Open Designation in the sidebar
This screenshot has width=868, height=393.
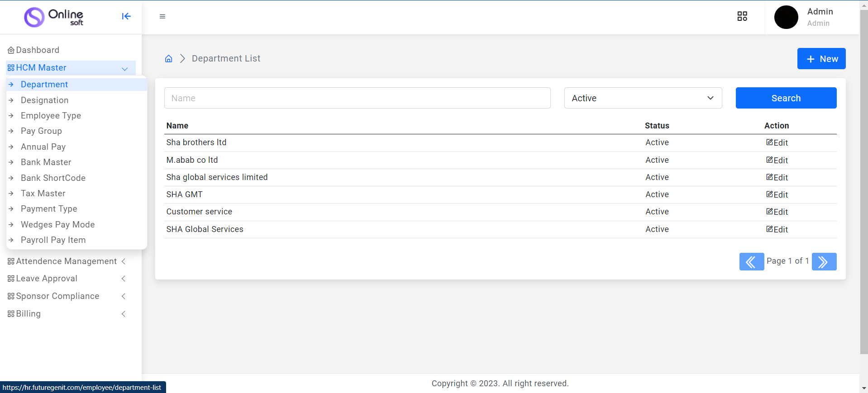[x=44, y=100]
